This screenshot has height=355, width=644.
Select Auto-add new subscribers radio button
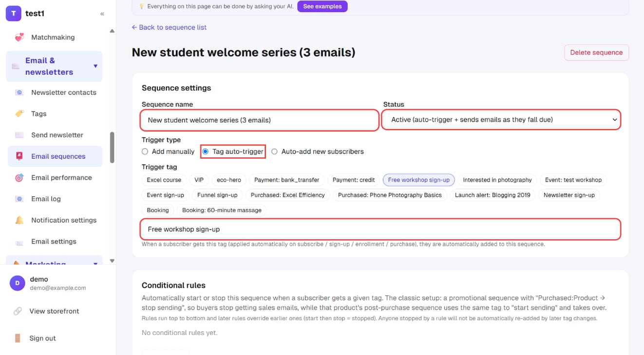pos(274,151)
